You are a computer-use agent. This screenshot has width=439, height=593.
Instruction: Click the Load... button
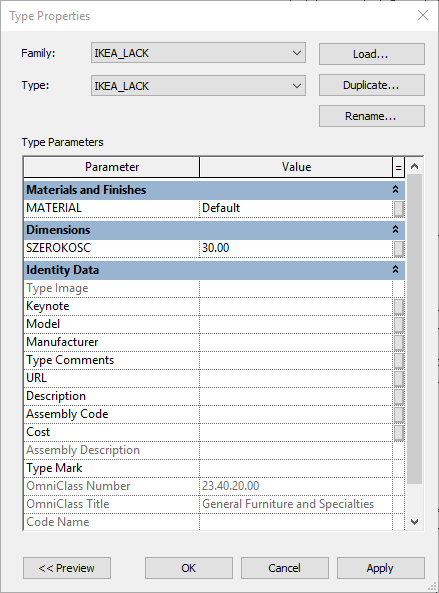[x=372, y=54]
